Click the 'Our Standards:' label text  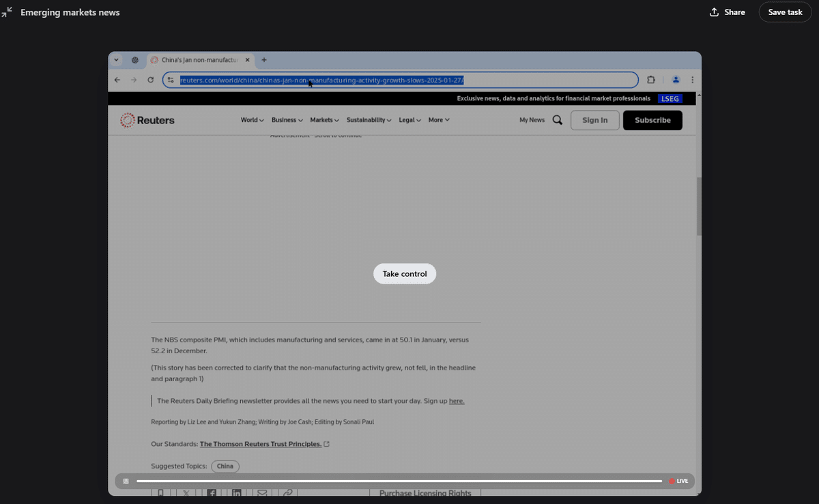pos(174,444)
